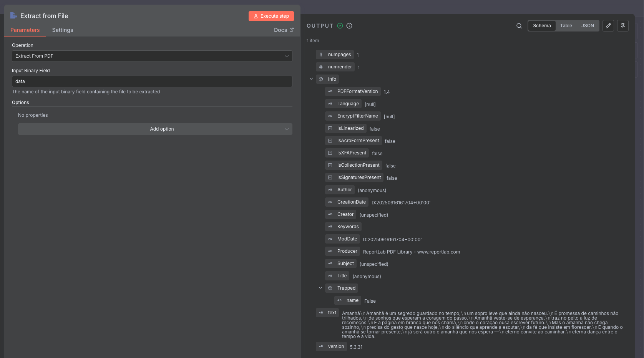The width and height of the screenshot is (644, 358).
Task: Open the Add option dropdown
Action: pos(155,129)
